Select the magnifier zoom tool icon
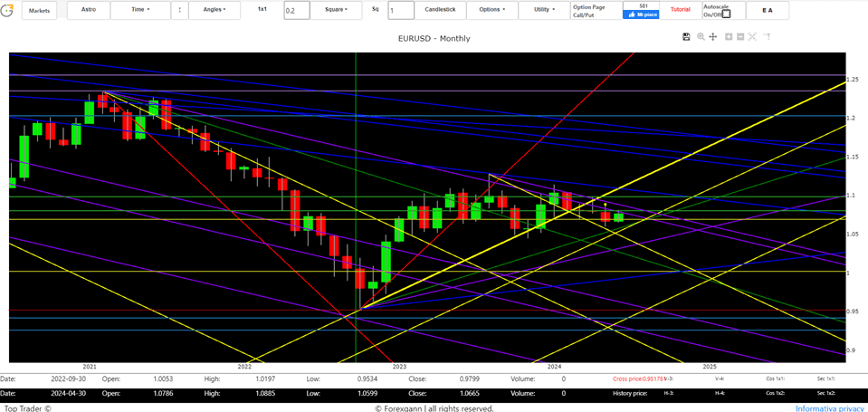 click(701, 37)
